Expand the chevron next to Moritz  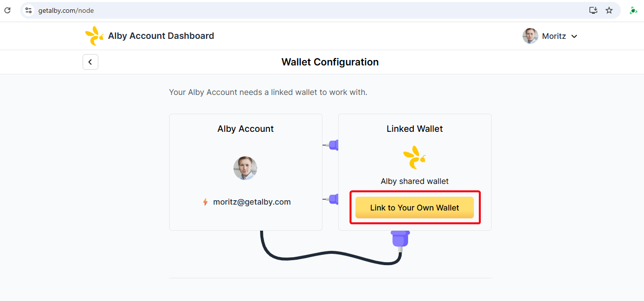pos(574,36)
